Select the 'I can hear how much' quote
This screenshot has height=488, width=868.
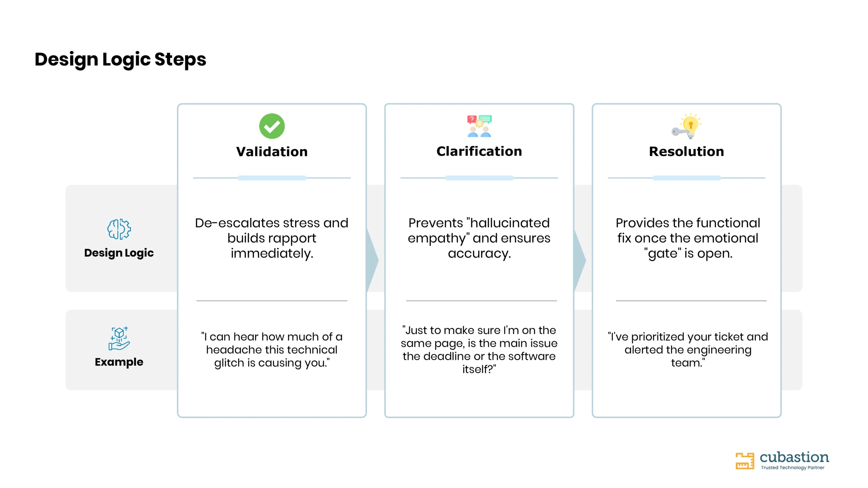pyautogui.click(x=272, y=350)
